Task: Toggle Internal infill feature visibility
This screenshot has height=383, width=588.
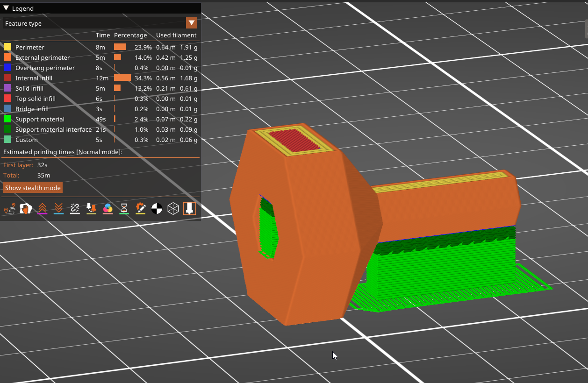Action: (100, 78)
